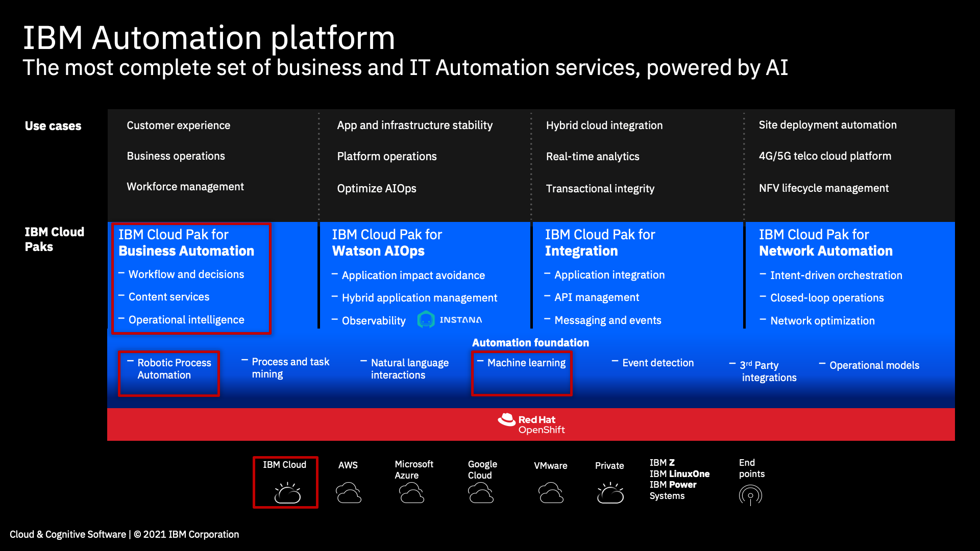Select the 'IBM Cloud Pak for Business Automation' heading

click(186, 243)
